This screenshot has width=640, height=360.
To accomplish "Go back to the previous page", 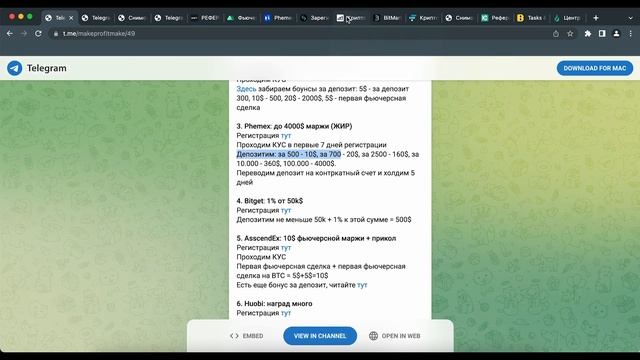I will tap(10, 33).
